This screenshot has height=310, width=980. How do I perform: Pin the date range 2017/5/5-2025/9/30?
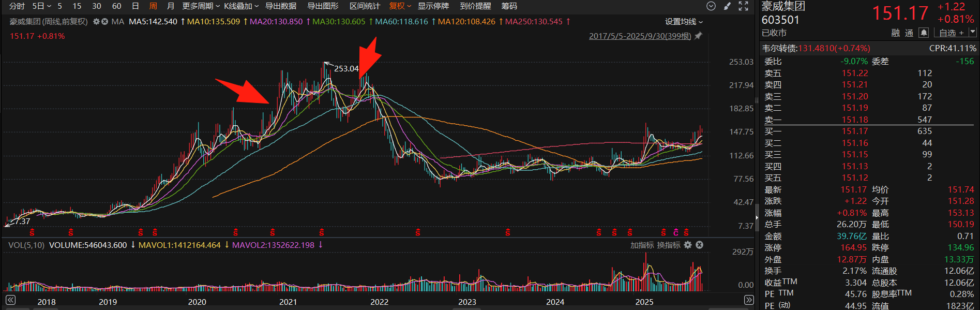coord(698,36)
